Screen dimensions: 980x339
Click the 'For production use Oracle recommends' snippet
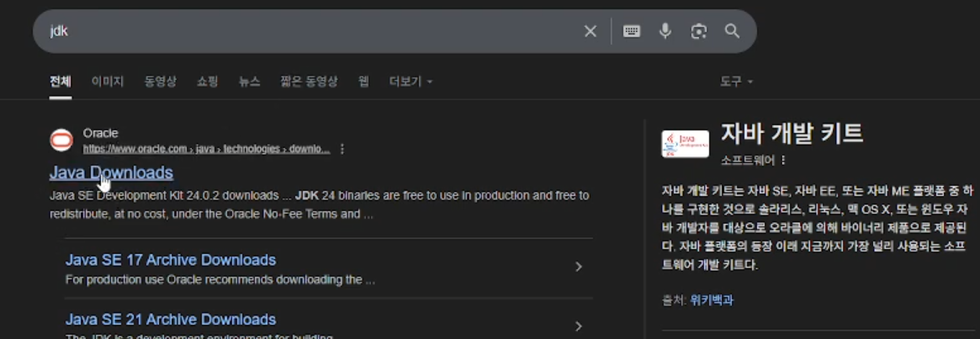(220, 279)
